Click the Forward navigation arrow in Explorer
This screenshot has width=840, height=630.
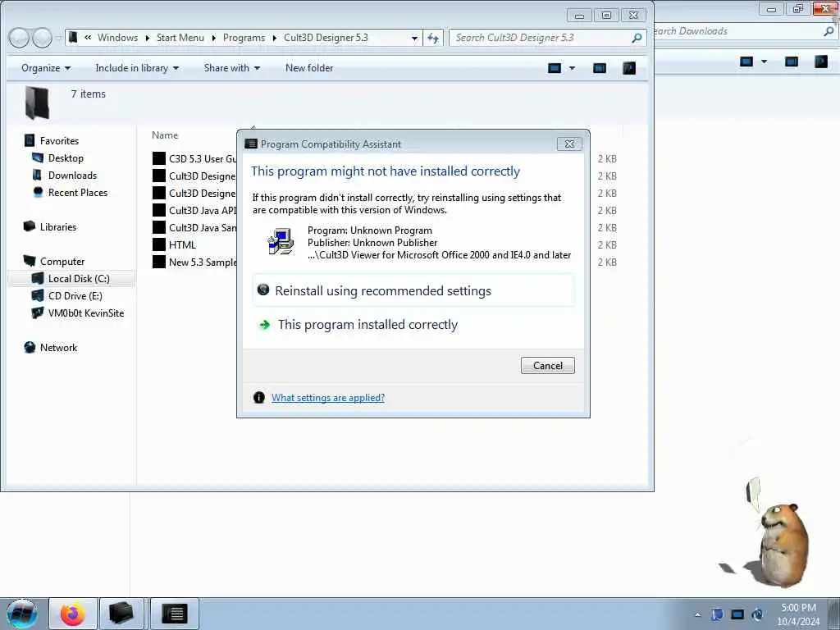pos(43,38)
